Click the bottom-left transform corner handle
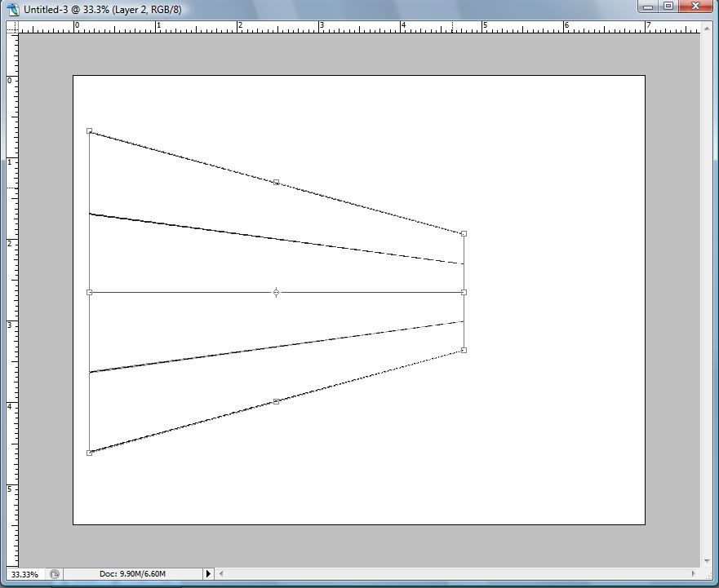Image resolution: width=719 pixels, height=588 pixels. pos(90,453)
